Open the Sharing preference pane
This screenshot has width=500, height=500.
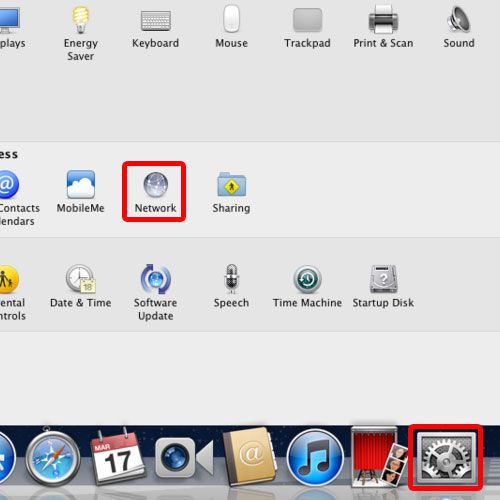coord(231,192)
